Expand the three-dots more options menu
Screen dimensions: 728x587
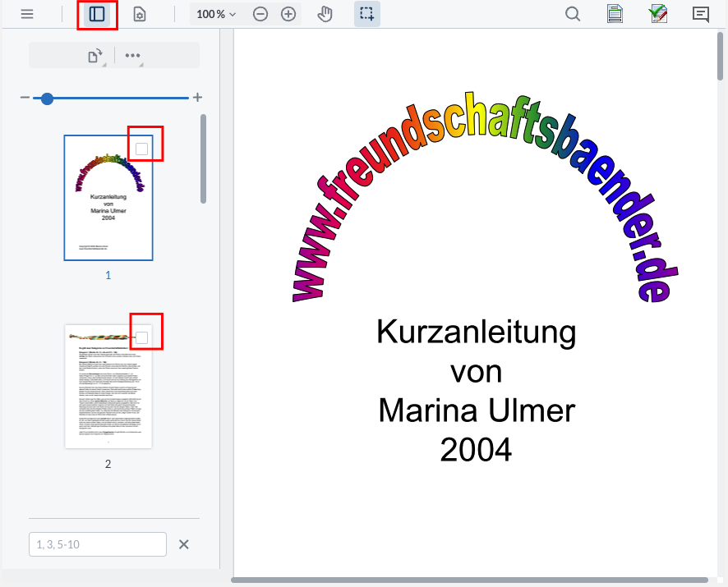[x=132, y=56]
